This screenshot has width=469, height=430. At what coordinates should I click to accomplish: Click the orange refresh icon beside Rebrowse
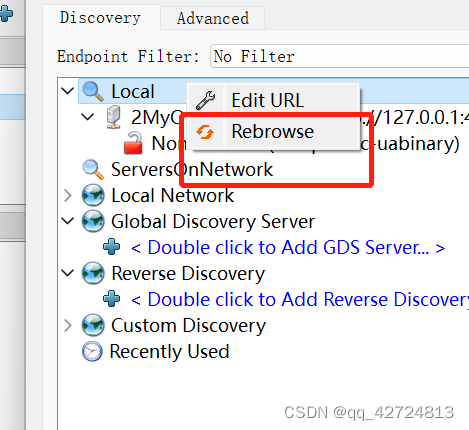(205, 132)
